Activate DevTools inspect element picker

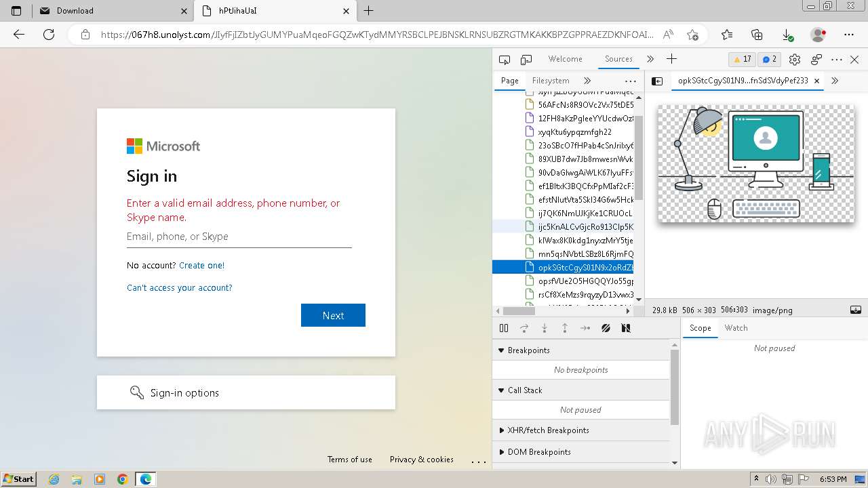coord(504,60)
